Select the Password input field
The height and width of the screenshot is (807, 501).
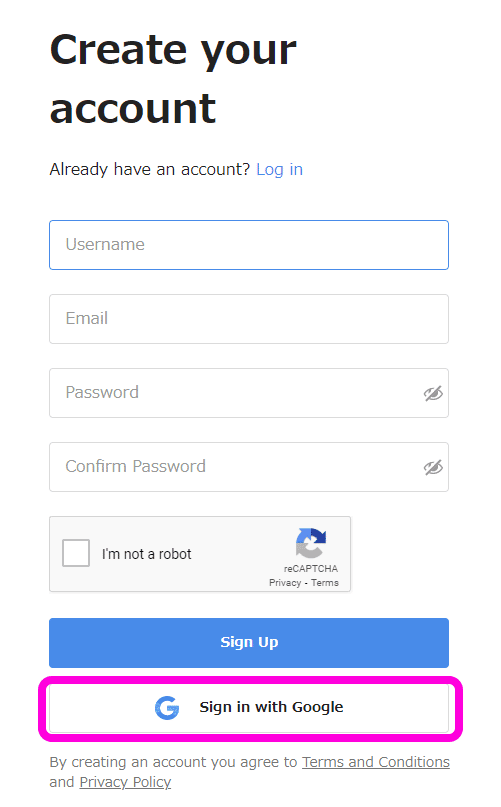[x=249, y=393]
